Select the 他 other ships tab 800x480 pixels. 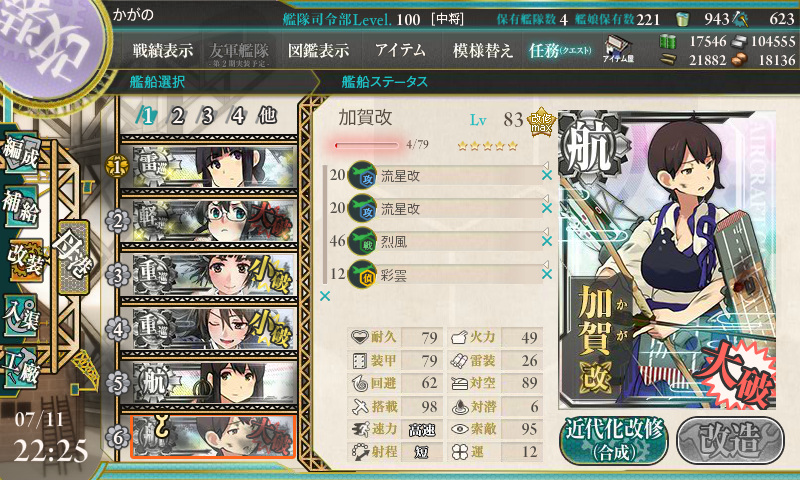pos(267,115)
